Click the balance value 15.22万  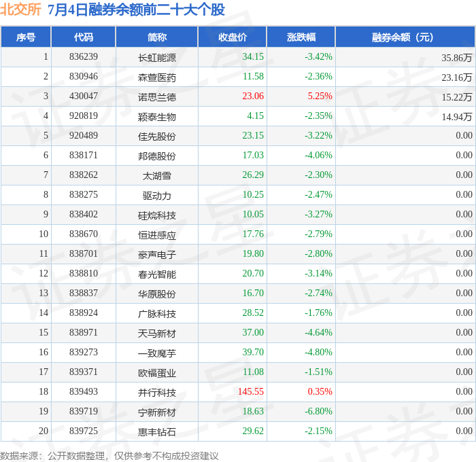pos(456,97)
